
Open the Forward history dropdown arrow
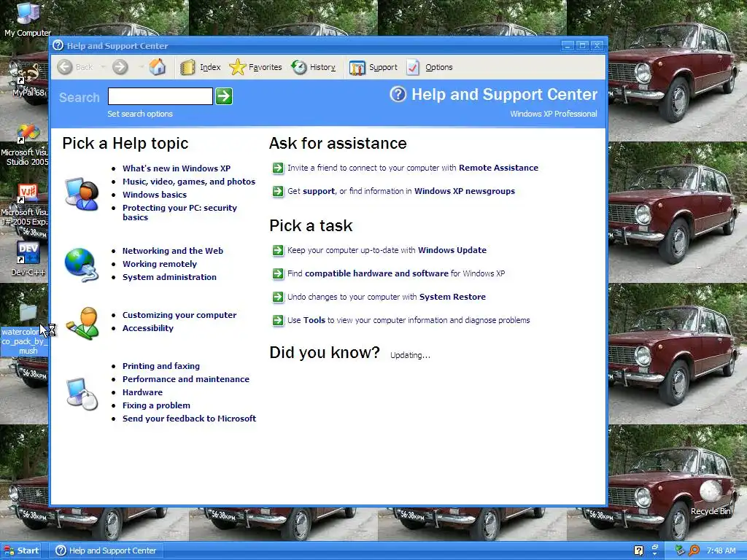coord(141,67)
